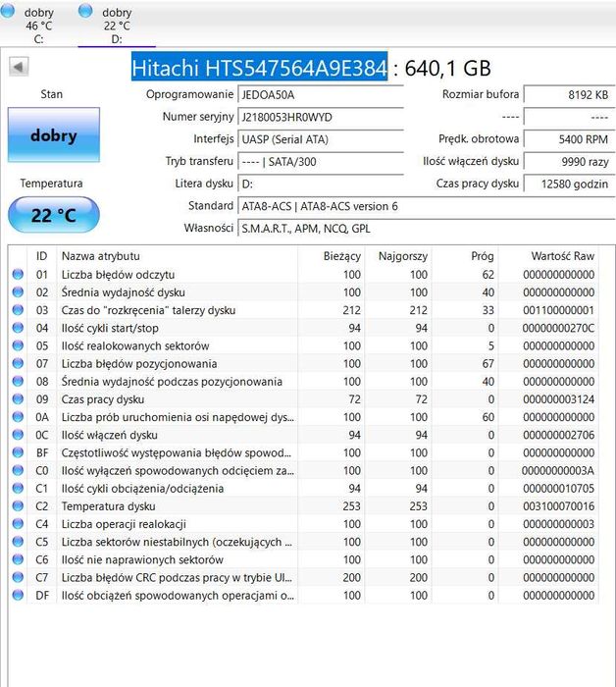Click the 'Nazwa atrybutu' column header
Screen dimensions: 616x687
[177, 256]
